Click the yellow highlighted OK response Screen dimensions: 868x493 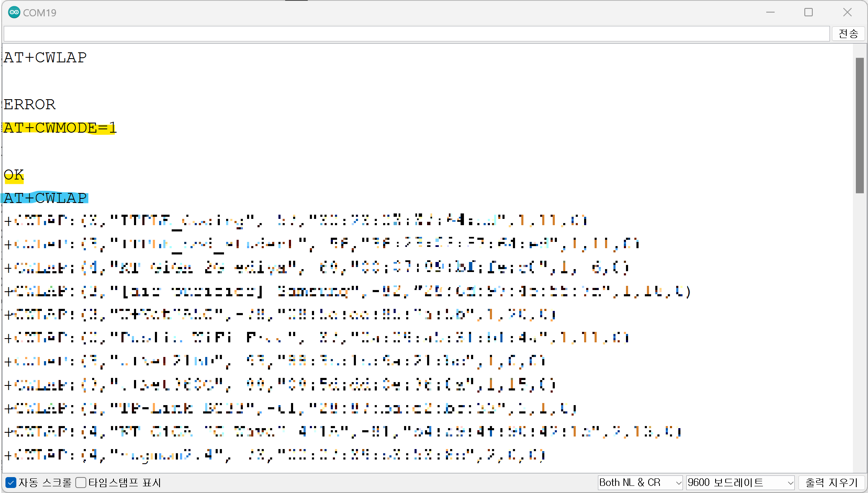[14, 175]
